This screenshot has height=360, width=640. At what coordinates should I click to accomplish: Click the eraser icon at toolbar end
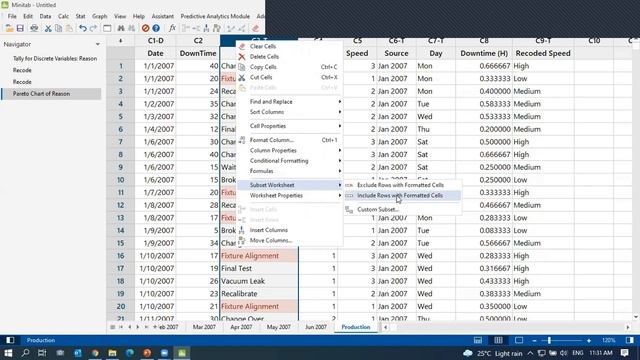256,28
